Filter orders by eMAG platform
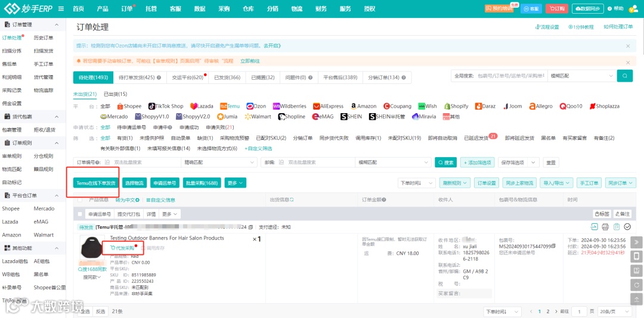Image resolution: width=644 pixels, height=318 pixels. pyautogui.click(x=323, y=117)
